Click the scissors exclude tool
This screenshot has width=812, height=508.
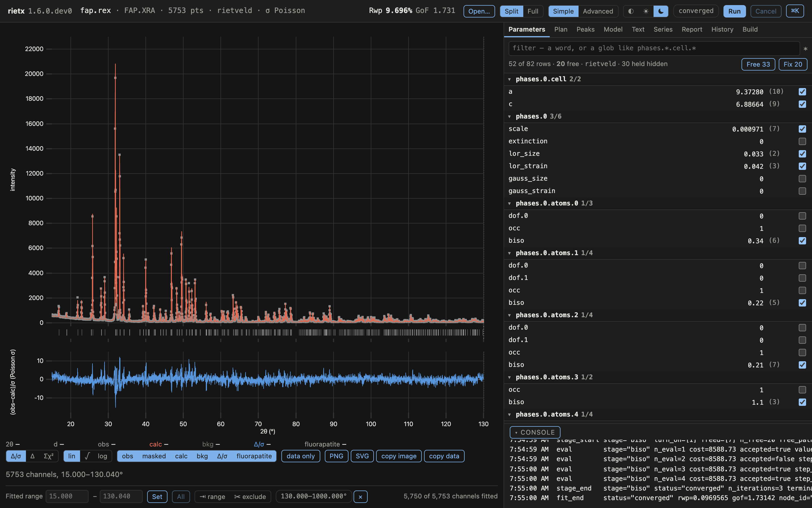pos(250,497)
